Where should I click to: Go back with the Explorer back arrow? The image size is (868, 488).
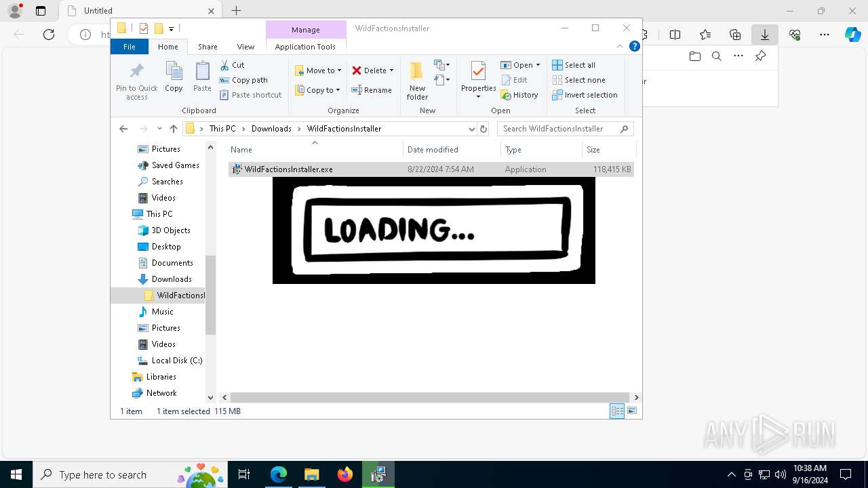point(123,129)
